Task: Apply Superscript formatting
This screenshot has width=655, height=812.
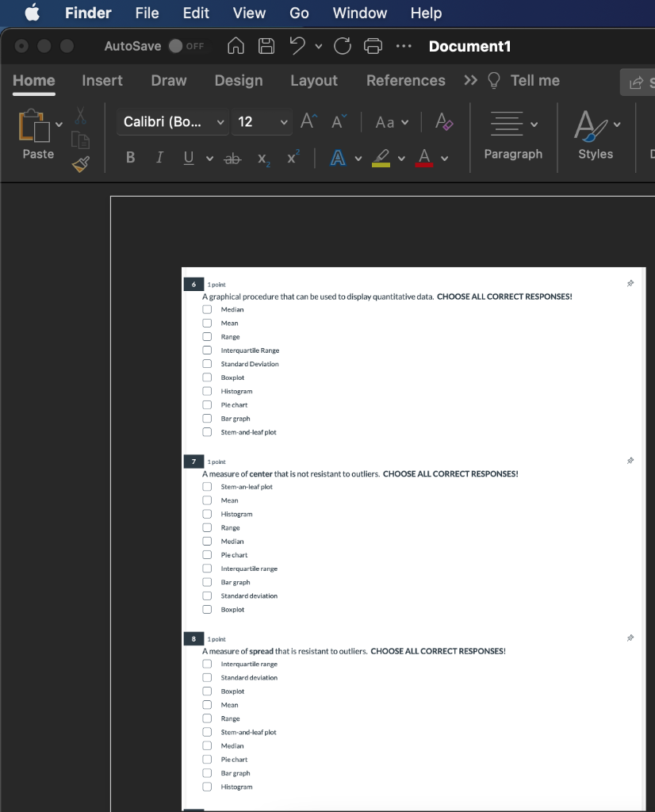Action: 291,157
